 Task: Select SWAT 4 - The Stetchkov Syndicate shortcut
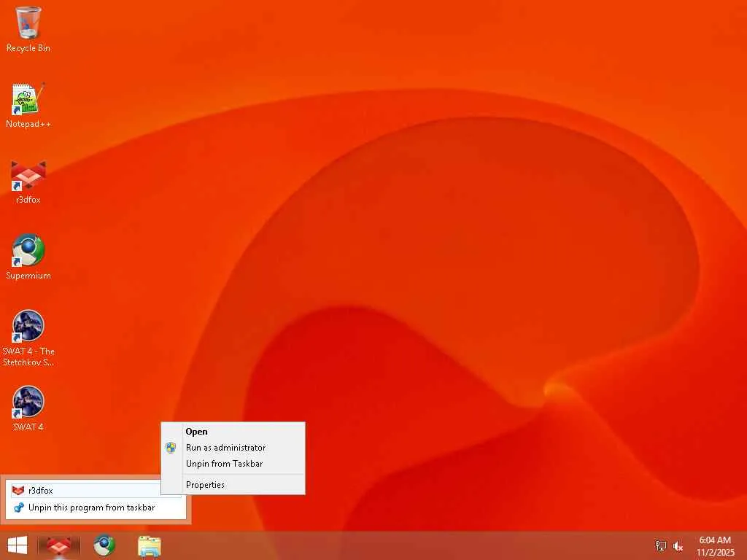click(x=28, y=338)
